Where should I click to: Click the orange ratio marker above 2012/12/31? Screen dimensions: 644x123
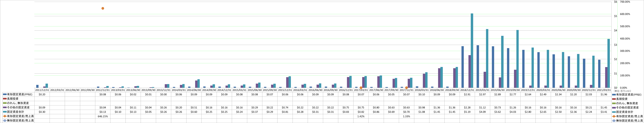103,8
